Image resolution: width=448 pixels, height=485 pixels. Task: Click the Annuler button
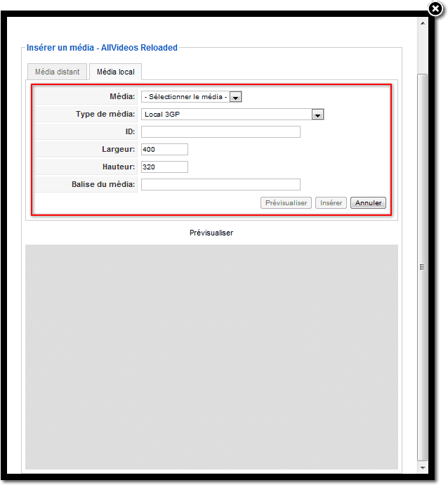(368, 203)
